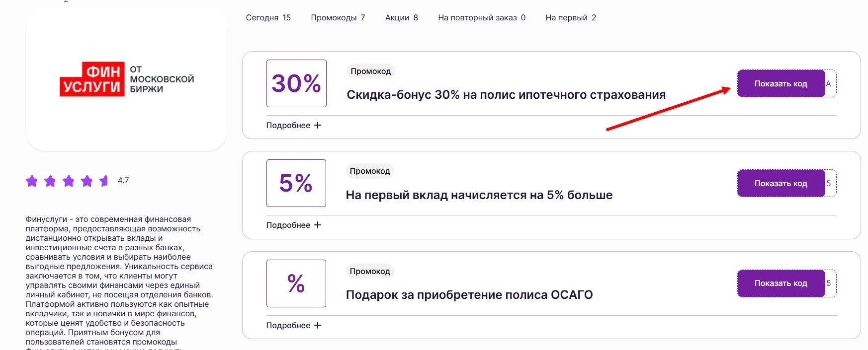Click Показать код on the ОСАГО promo

[782, 283]
